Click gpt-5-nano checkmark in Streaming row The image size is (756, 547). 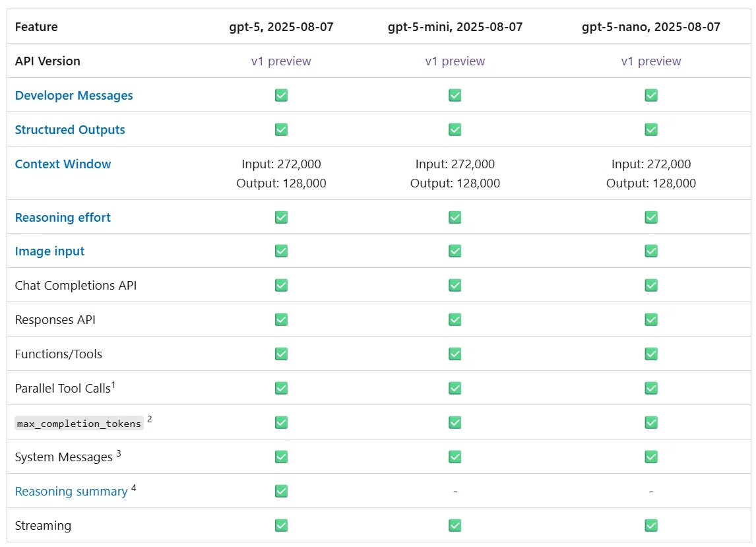(651, 525)
